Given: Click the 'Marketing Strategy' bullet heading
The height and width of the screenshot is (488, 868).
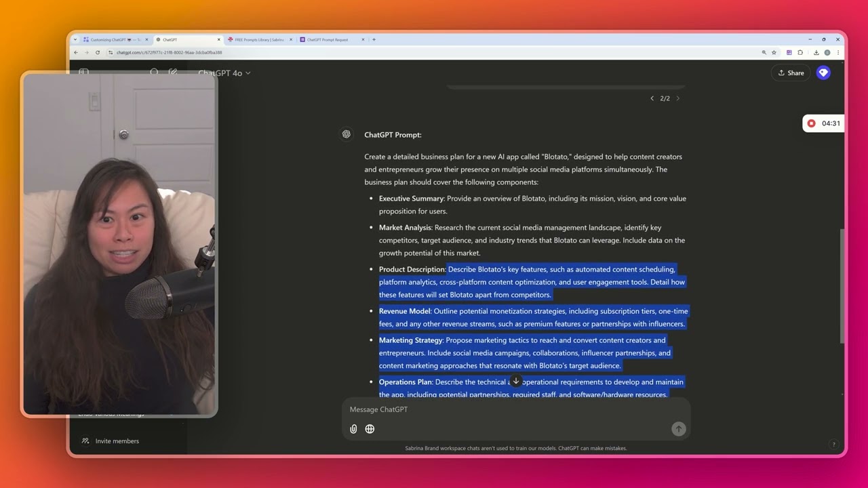Looking at the screenshot, I should click(410, 340).
